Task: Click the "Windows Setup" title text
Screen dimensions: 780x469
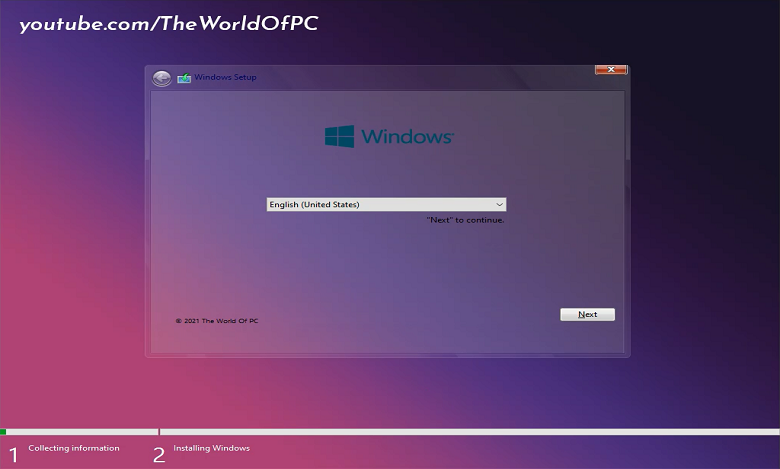Action: click(x=225, y=77)
